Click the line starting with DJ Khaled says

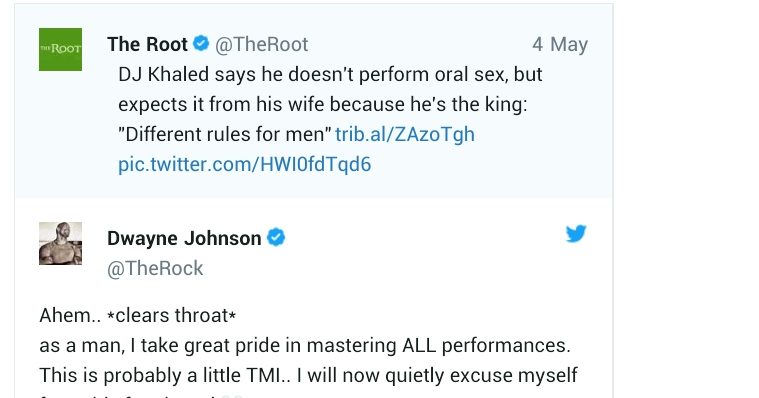pos(330,74)
